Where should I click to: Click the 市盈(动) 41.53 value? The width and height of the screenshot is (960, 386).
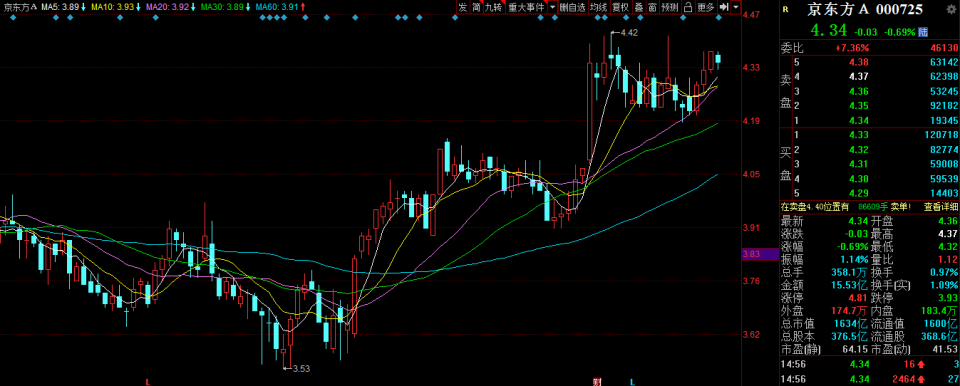click(945, 350)
